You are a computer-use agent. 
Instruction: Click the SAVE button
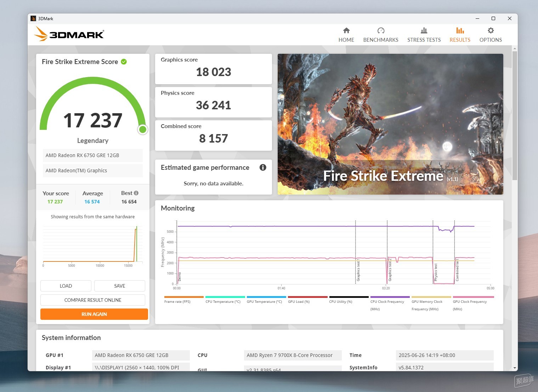pos(120,286)
